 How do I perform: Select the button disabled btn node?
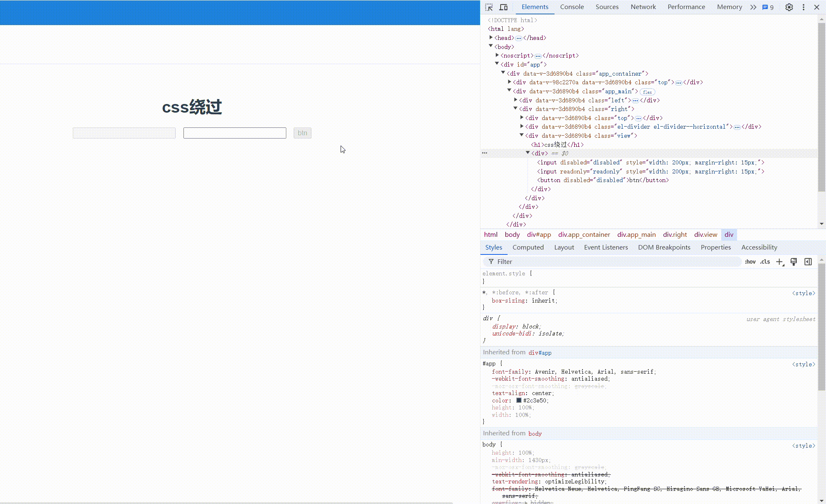coord(603,180)
